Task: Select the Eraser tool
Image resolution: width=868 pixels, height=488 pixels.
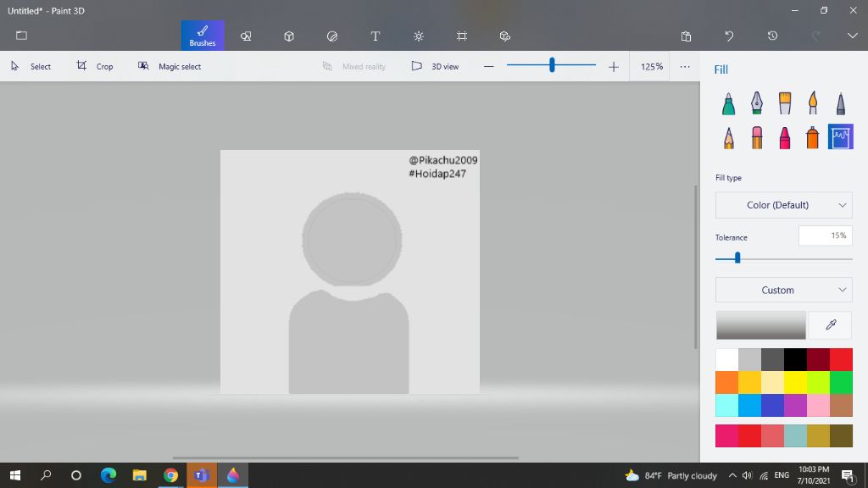Action: [756, 136]
